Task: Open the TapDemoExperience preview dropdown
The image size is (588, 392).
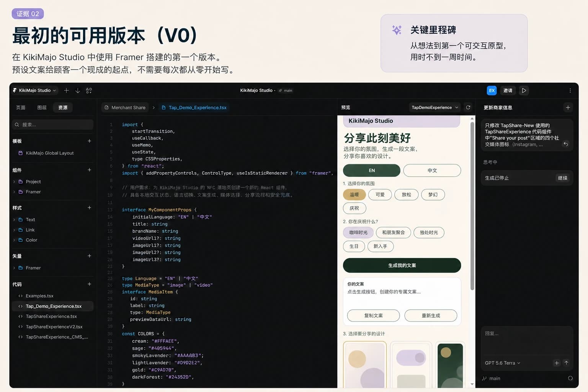Action: tap(434, 108)
